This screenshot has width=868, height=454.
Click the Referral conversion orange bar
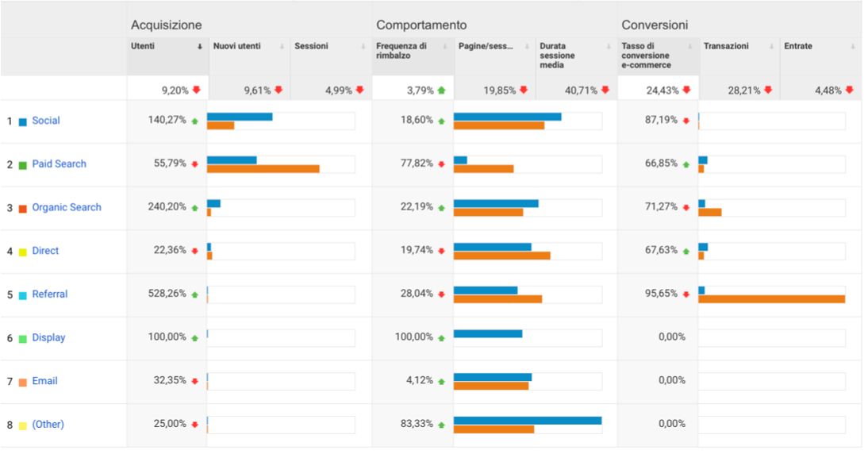coord(771,299)
